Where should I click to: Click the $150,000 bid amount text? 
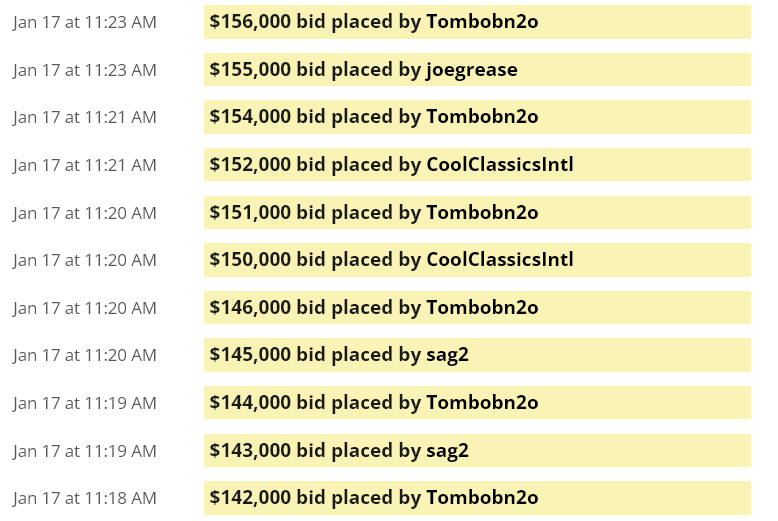click(250, 260)
